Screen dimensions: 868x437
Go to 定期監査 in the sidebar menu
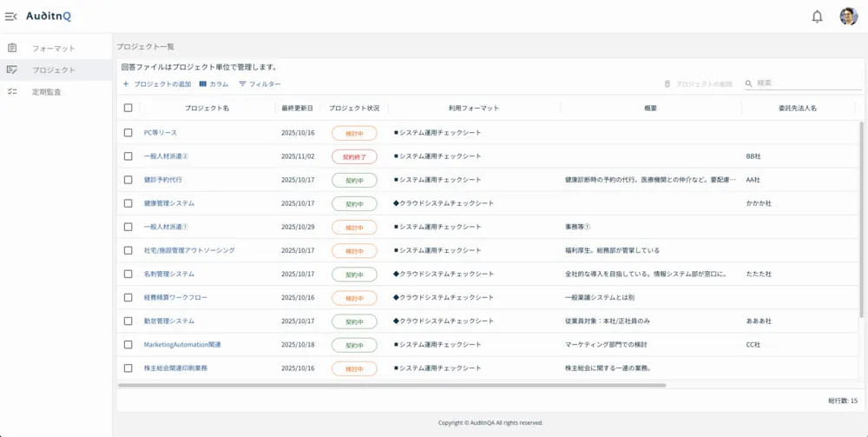(47, 91)
